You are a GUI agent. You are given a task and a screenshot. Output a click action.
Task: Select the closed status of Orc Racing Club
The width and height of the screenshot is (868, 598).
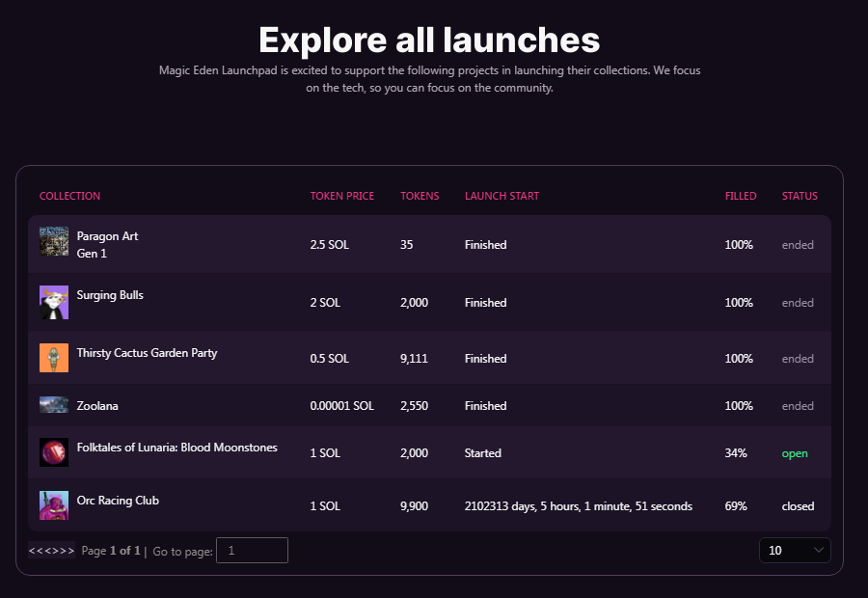(798, 506)
